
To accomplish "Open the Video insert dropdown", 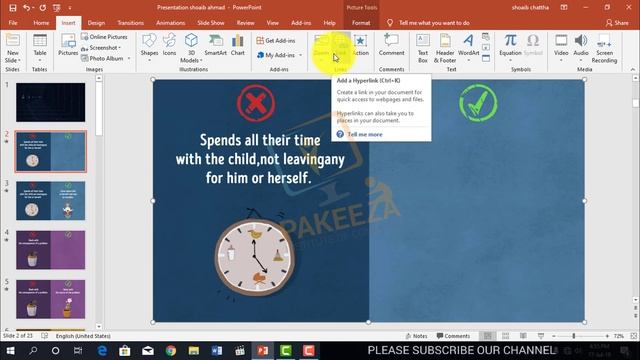I will pyautogui.click(x=561, y=60).
